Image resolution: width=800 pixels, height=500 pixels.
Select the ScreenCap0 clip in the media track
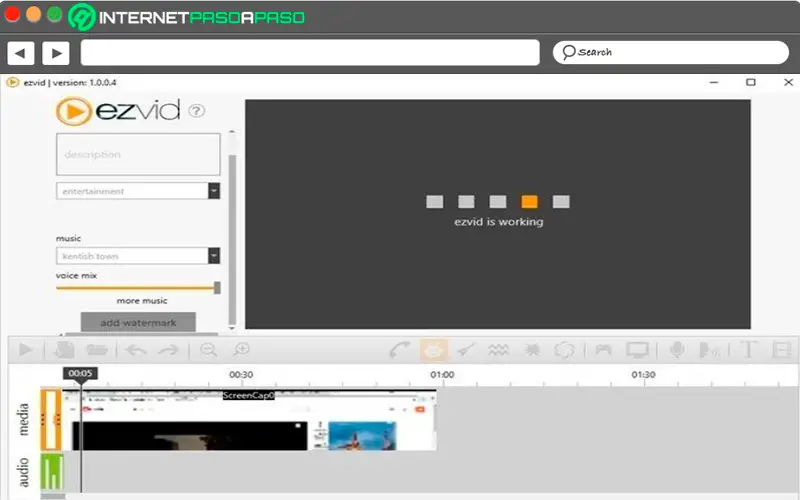tap(249, 420)
